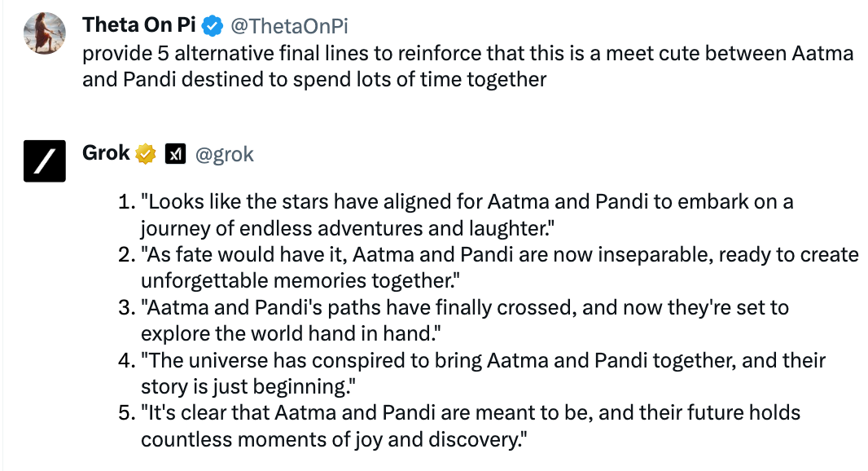Screen dimensions: 868x471
Task: Click the blue verified badge beside Theta On Pi
Action: point(213,26)
